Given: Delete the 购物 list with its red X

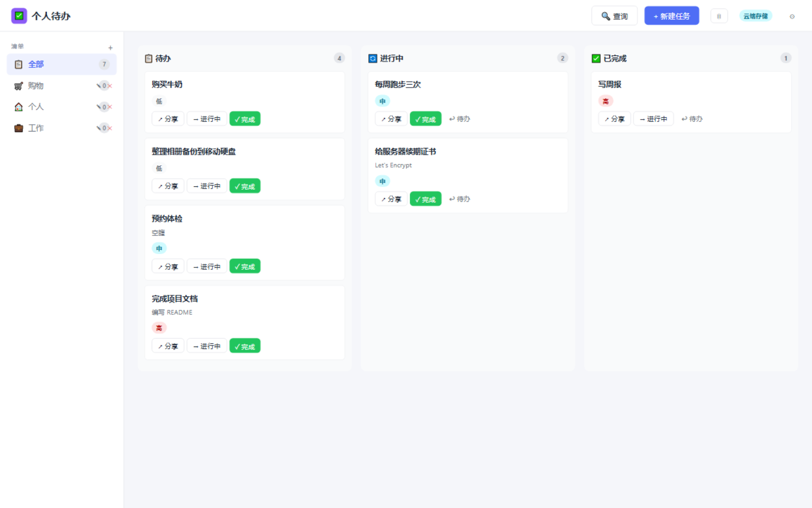Looking at the screenshot, I should (x=110, y=86).
